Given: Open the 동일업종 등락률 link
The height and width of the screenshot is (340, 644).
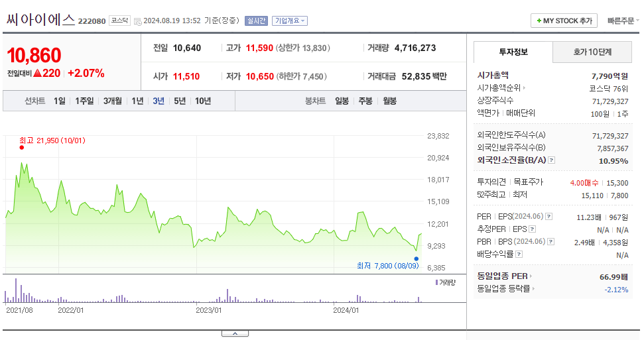Looking at the screenshot, I should (506, 289).
